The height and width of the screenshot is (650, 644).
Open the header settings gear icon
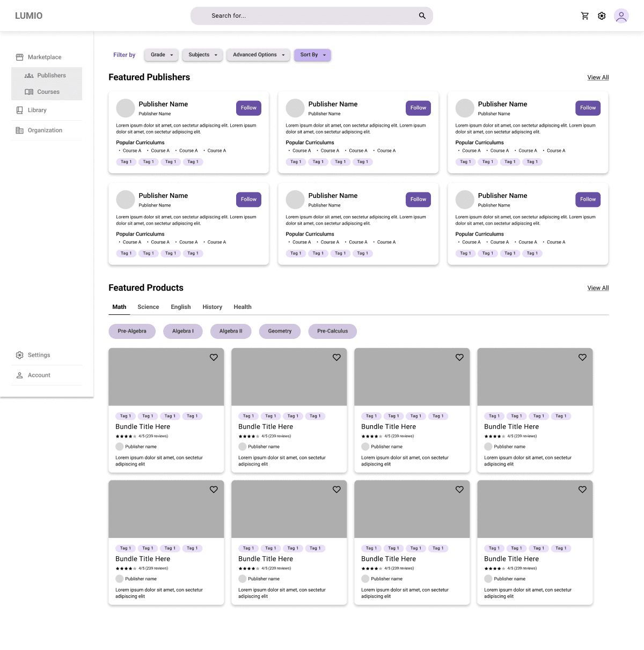(602, 16)
